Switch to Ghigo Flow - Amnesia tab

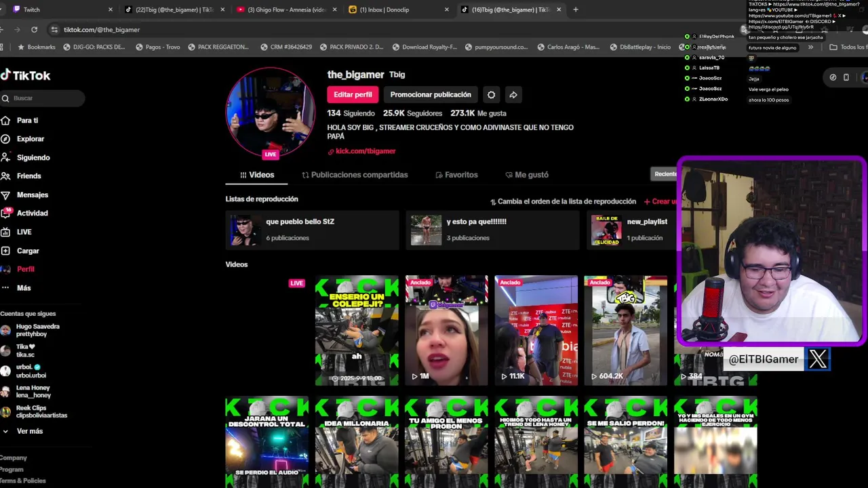[x=286, y=9]
